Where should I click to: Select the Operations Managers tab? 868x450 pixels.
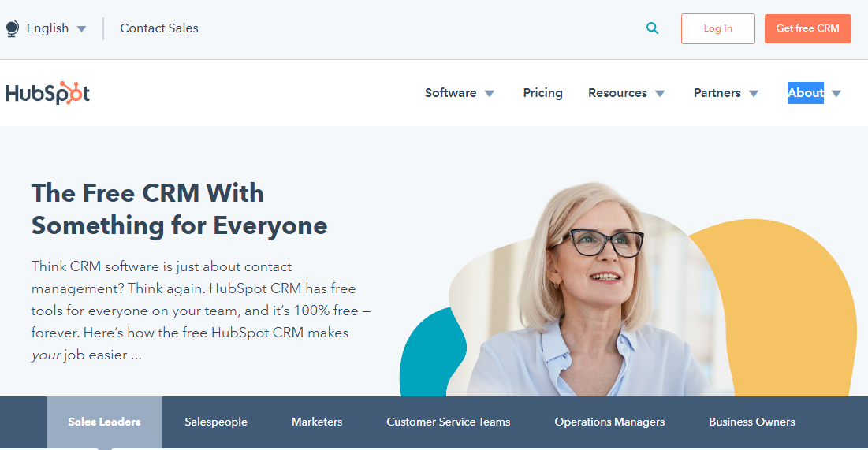click(609, 422)
